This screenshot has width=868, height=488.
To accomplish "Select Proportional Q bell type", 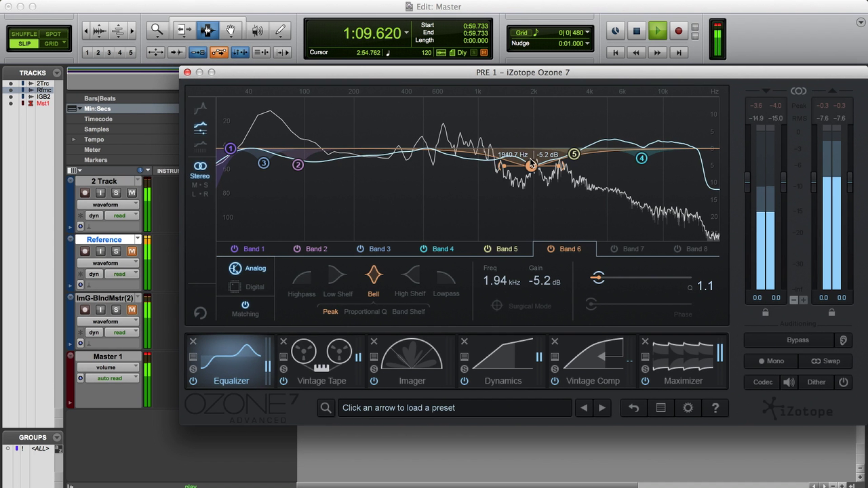I will (x=366, y=312).
